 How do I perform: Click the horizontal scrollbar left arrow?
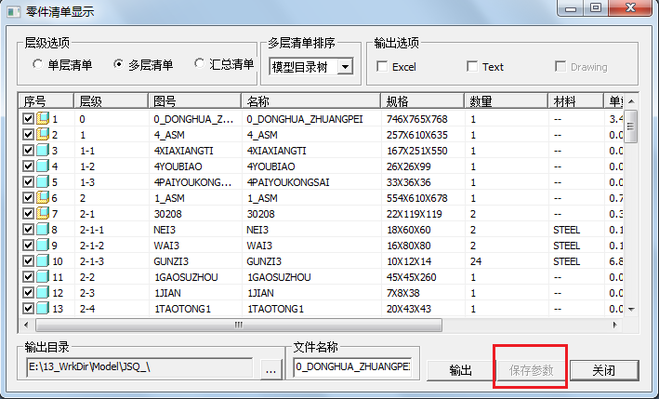click(x=26, y=325)
